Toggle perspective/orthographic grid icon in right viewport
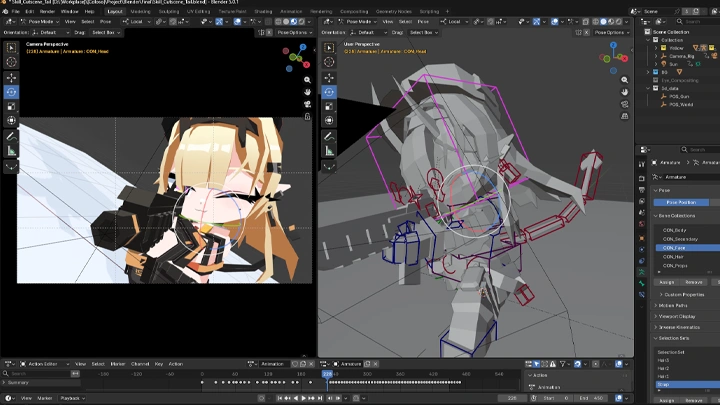The image size is (720, 405). tap(624, 116)
